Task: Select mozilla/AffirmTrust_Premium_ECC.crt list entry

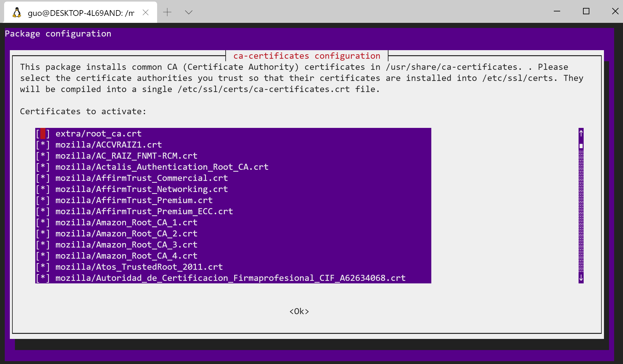Action: (x=144, y=211)
